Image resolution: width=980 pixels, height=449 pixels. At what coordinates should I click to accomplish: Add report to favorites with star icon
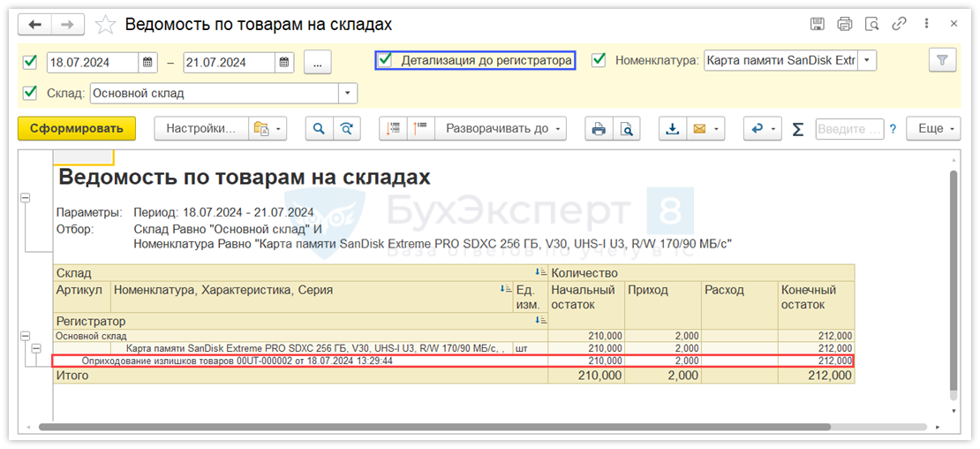click(105, 25)
